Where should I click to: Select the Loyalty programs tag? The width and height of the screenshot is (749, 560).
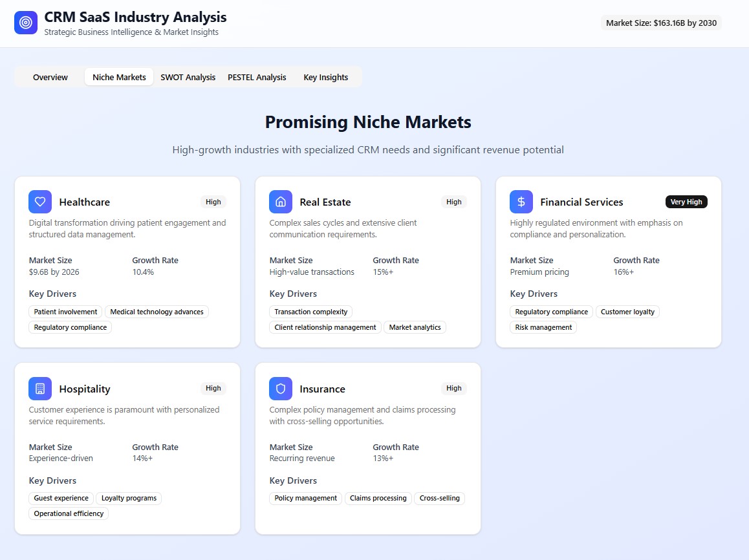(129, 498)
